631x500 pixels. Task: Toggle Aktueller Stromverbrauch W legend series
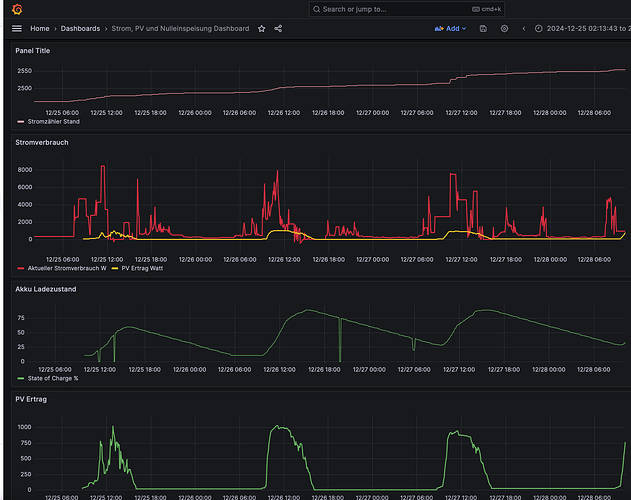point(67,268)
